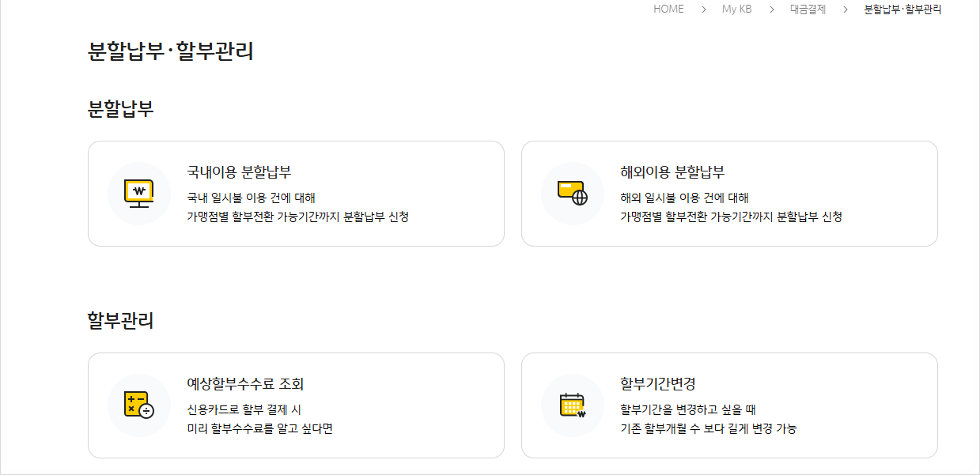Click the overseas card globe icon
The image size is (980, 475).
coord(573,194)
